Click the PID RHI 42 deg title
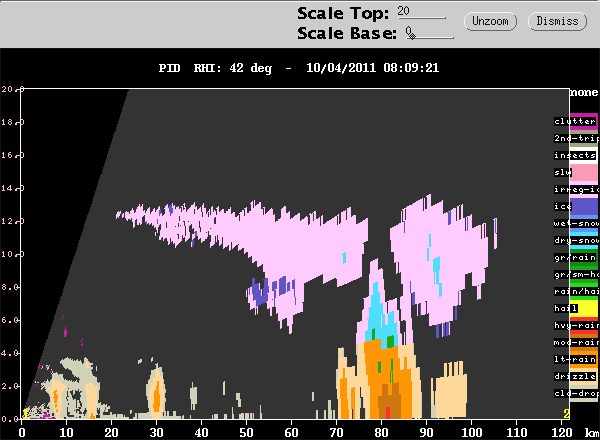The height and width of the screenshot is (440, 600). tap(215, 68)
